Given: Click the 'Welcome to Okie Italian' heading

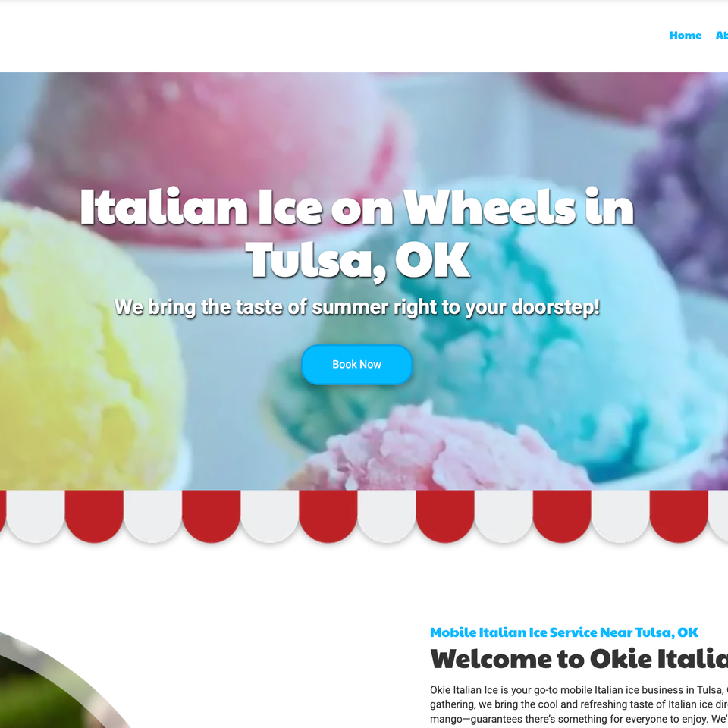Looking at the screenshot, I should point(579,659).
